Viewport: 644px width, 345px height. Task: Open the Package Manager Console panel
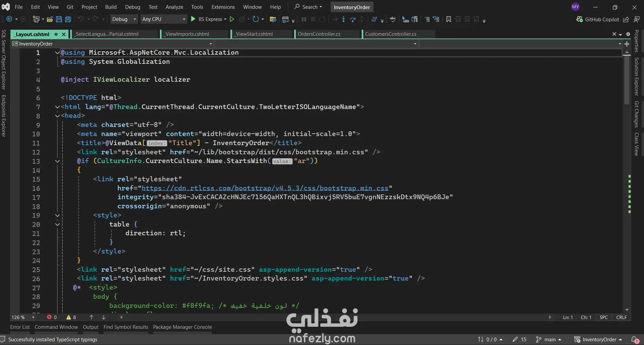(x=182, y=327)
